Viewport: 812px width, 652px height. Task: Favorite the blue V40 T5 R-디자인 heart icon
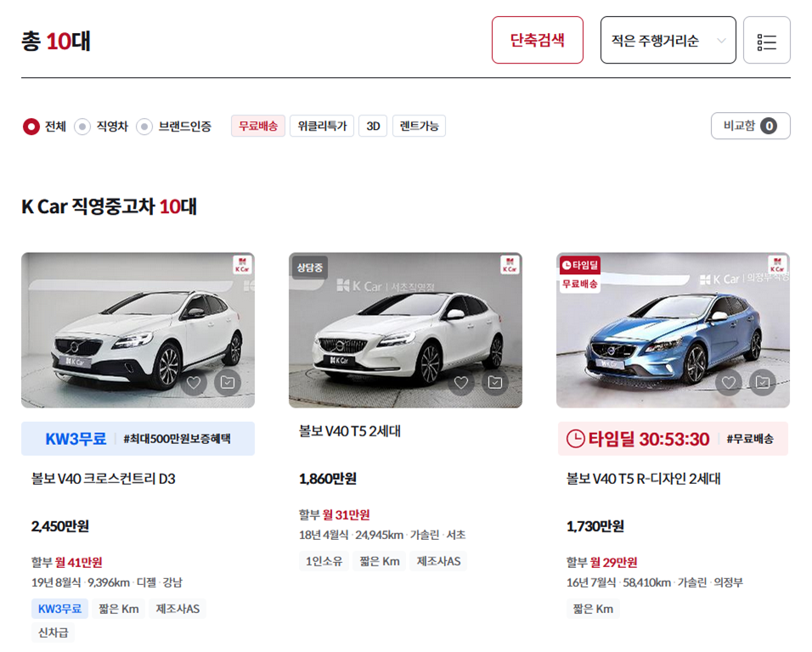point(729,382)
